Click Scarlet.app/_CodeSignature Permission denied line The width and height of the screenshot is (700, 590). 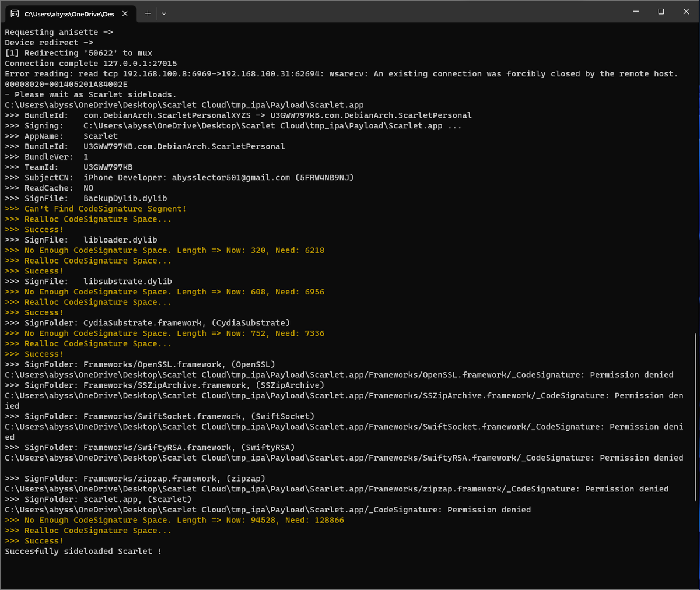(268, 510)
